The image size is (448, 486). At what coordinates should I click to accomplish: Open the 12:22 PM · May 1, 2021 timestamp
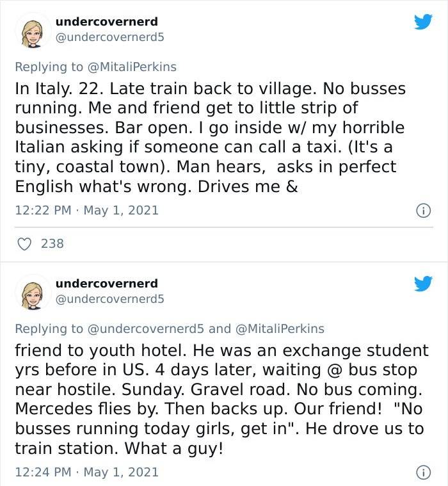pos(87,211)
